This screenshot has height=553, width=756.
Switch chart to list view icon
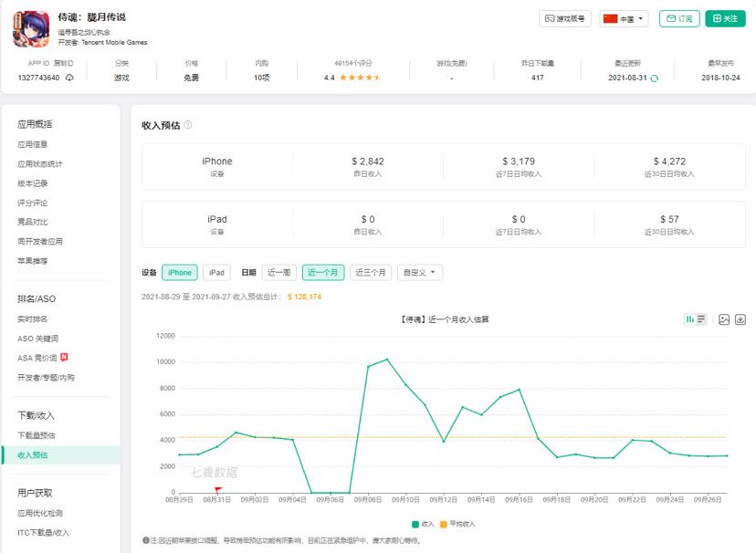(701, 318)
